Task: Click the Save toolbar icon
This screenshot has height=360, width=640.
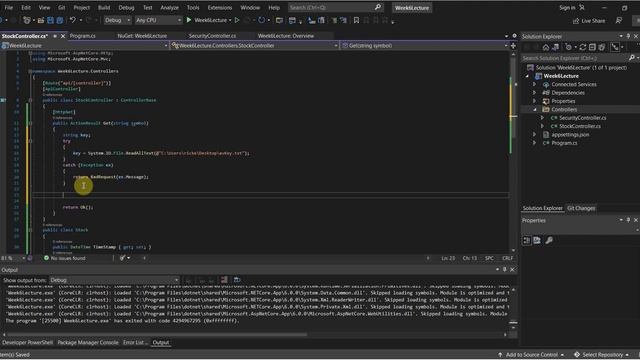Action: click(50, 20)
